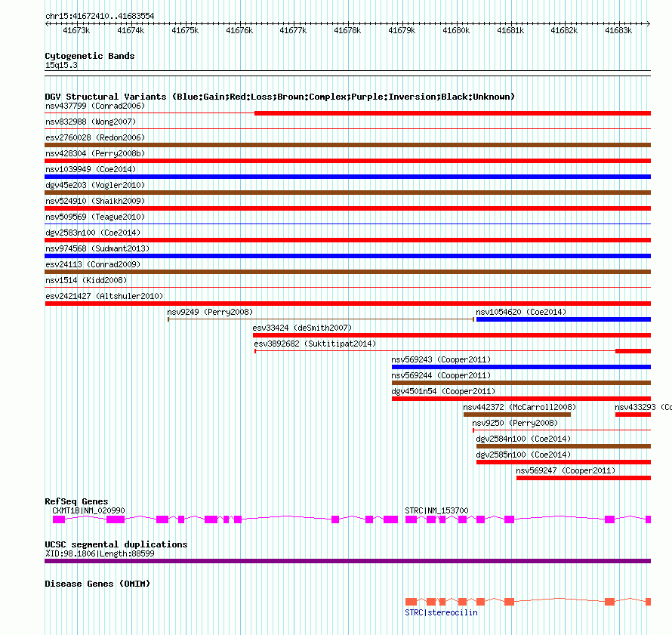Select nsv974568 (Sudmant2013) variant label

tap(97, 248)
